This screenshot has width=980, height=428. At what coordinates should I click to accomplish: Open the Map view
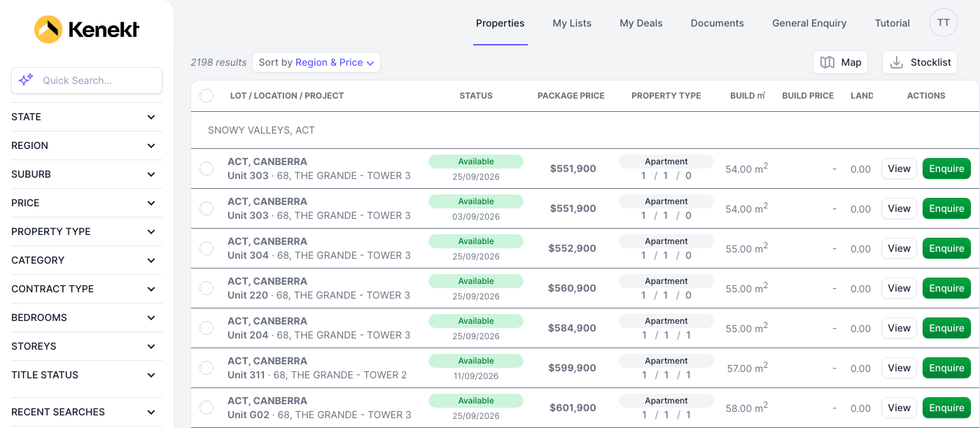(840, 62)
